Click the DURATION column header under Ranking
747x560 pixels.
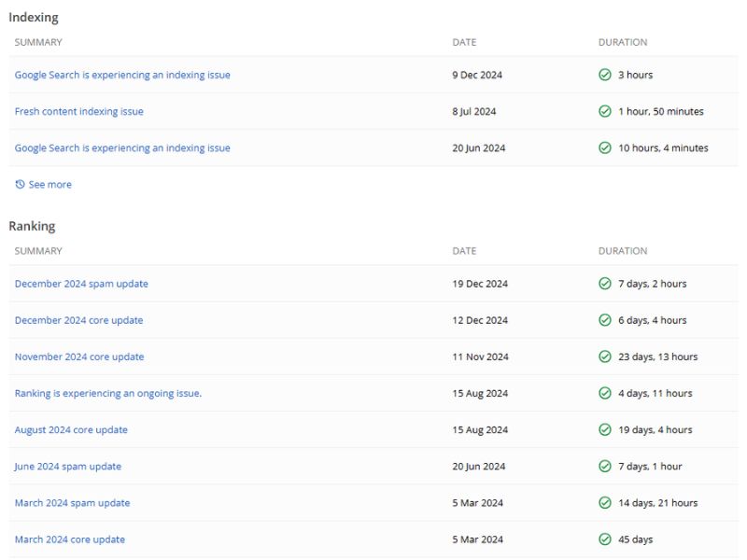[623, 250]
